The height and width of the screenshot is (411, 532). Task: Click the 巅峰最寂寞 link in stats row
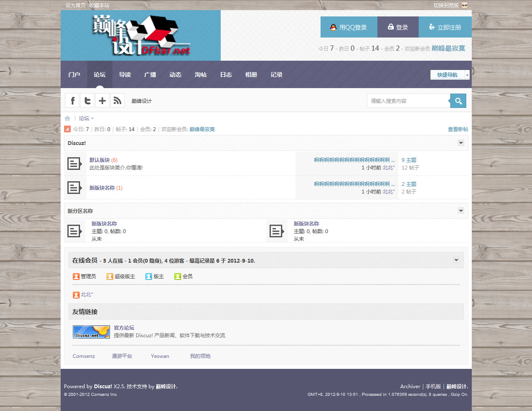pos(202,129)
